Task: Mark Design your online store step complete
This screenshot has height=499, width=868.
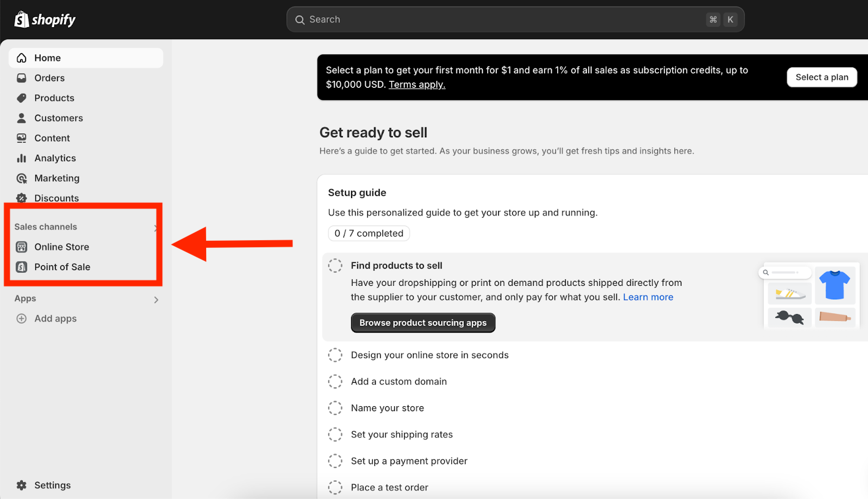Action: 335,355
